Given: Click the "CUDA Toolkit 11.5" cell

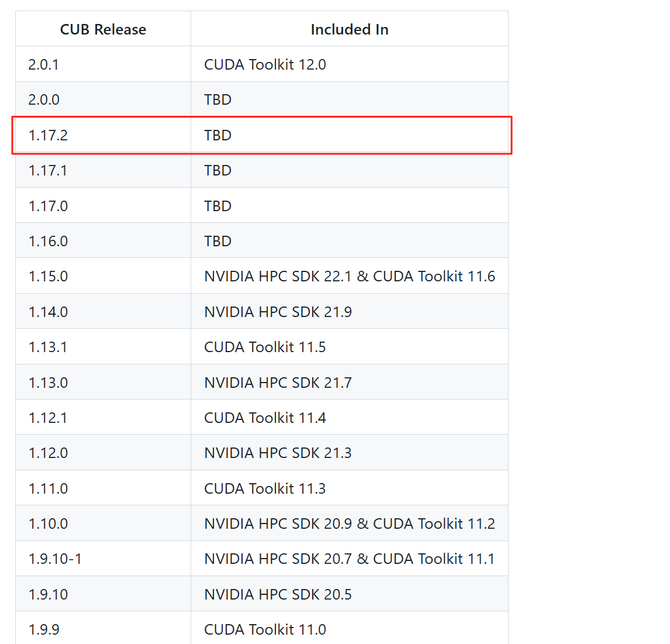Looking at the screenshot, I should point(350,346).
